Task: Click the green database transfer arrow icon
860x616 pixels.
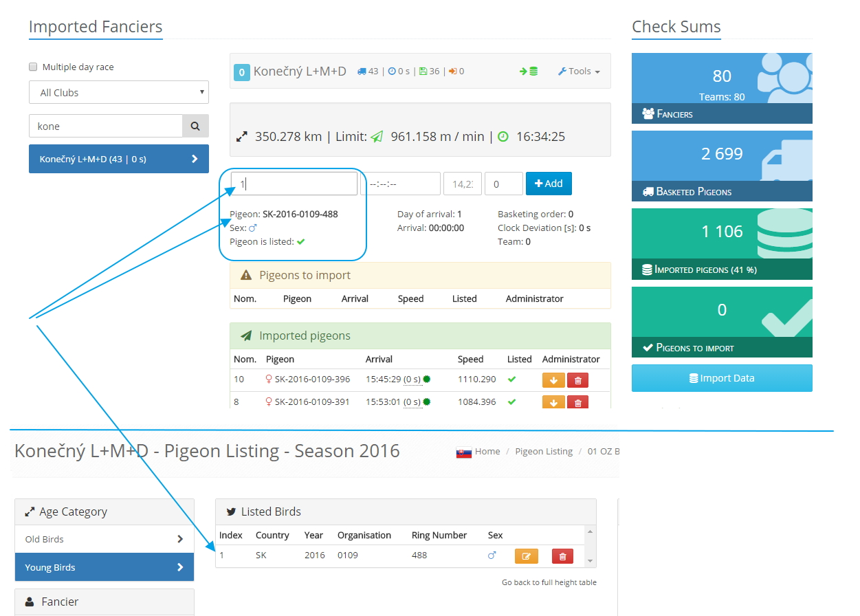Action: click(528, 71)
